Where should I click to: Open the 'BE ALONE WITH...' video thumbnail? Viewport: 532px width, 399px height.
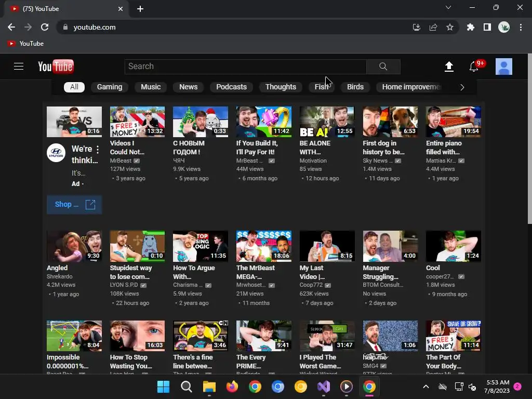pos(327,122)
